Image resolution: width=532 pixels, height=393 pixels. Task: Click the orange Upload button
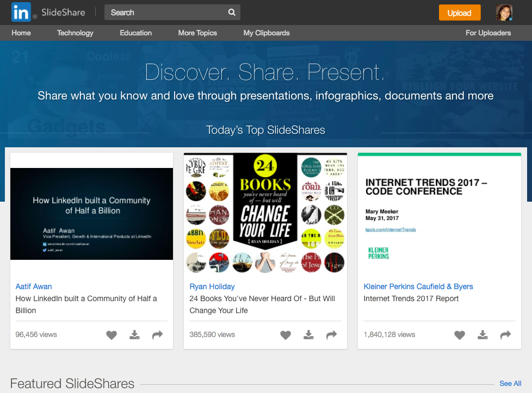click(x=460, y=13)
